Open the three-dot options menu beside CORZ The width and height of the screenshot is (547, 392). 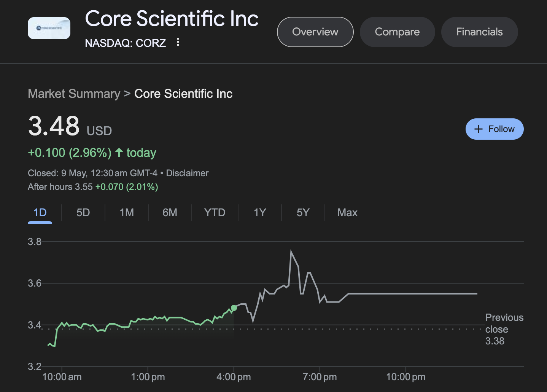(178, 42)
